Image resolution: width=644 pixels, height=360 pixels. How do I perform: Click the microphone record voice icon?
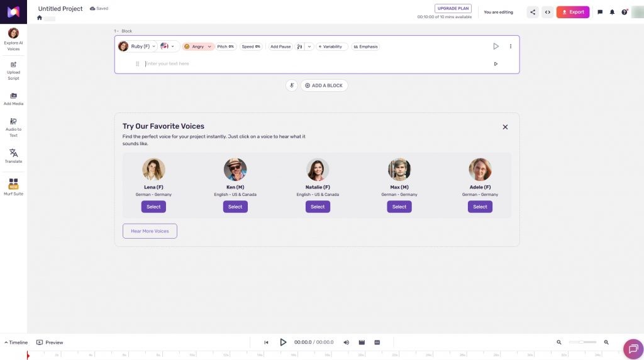pyautogui.click(x=291, y=85)
